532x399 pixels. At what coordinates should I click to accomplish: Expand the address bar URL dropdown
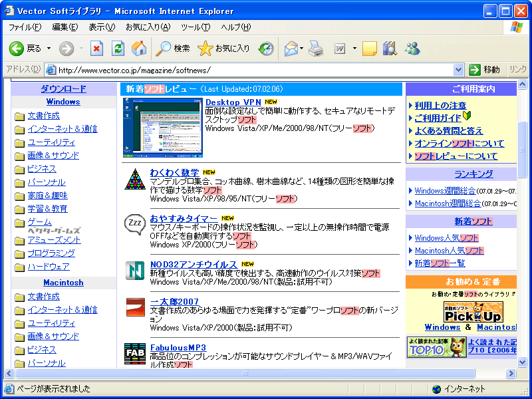click(458, 70)
